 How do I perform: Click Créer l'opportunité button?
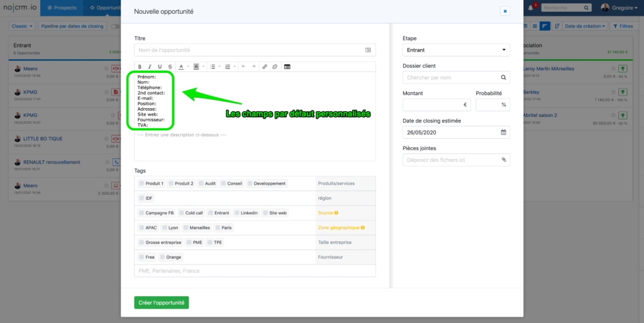161,303
